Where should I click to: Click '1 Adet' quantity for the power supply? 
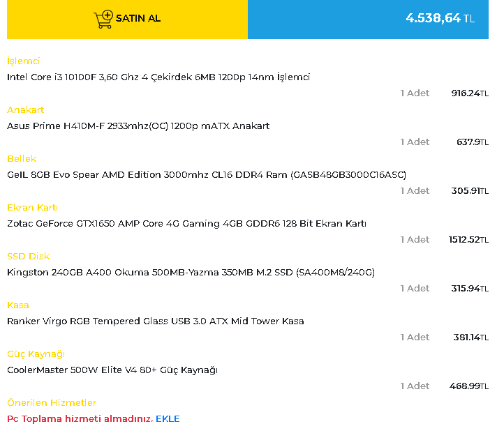click(x=415, y=386)
